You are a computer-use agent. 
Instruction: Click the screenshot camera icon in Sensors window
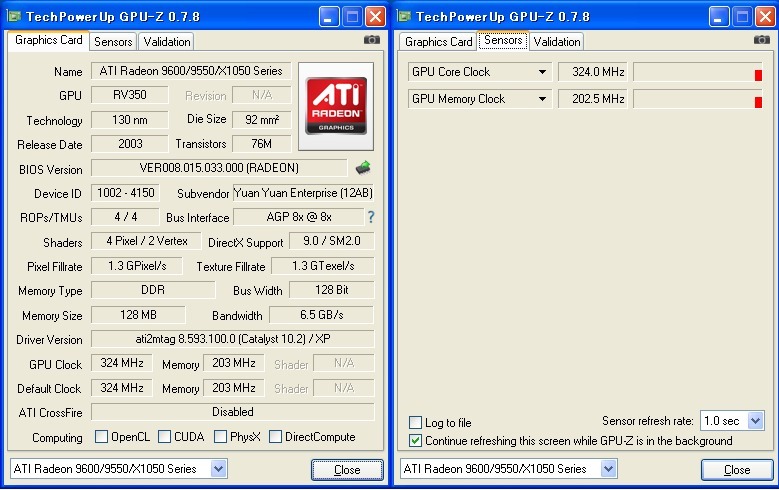(x=761, y=40)
